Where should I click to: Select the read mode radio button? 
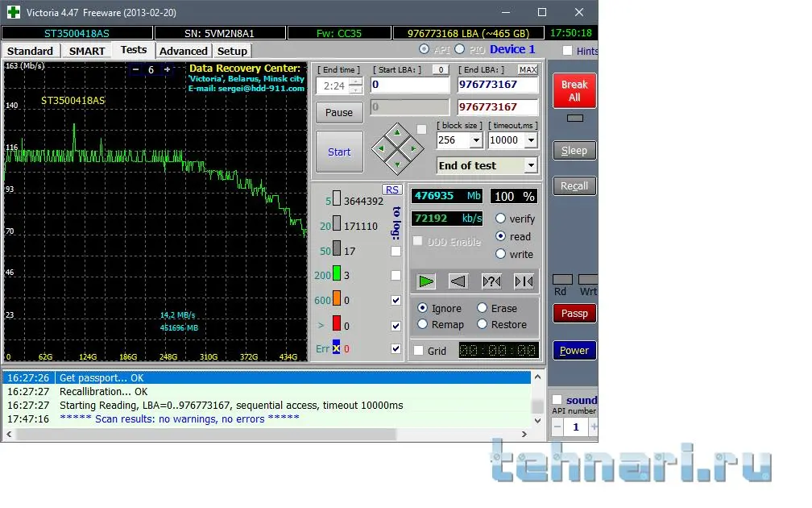[500, 235]
